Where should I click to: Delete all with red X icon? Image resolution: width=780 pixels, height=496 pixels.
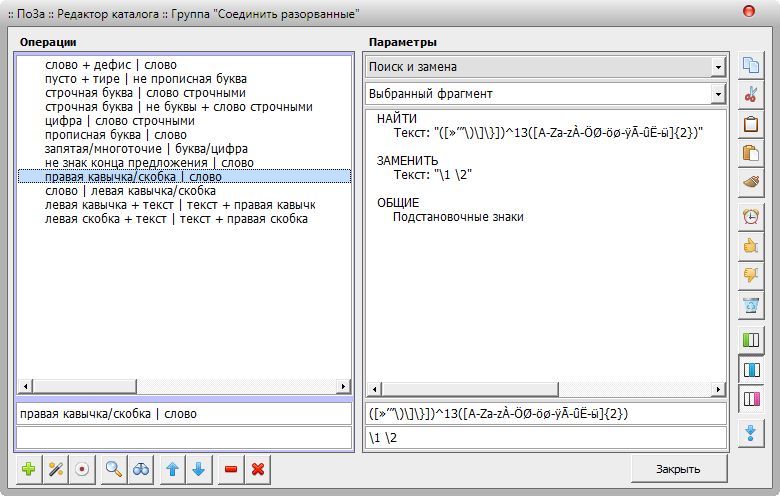(x=258, y=469)
